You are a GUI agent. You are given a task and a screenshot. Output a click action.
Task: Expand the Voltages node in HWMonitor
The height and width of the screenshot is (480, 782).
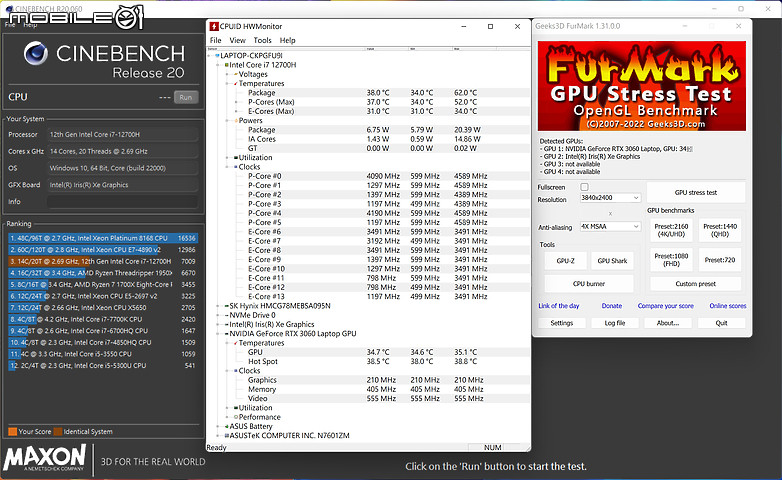click(x=227, y=74)
